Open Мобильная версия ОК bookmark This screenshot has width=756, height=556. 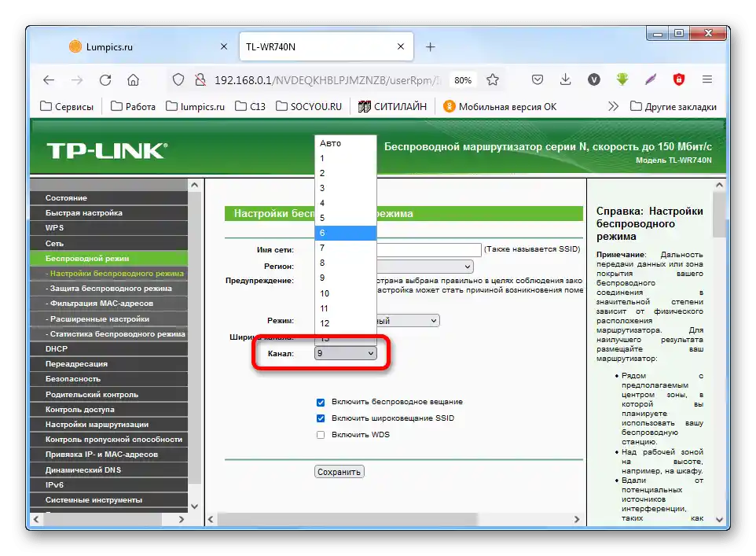click(x=500, y=107)
